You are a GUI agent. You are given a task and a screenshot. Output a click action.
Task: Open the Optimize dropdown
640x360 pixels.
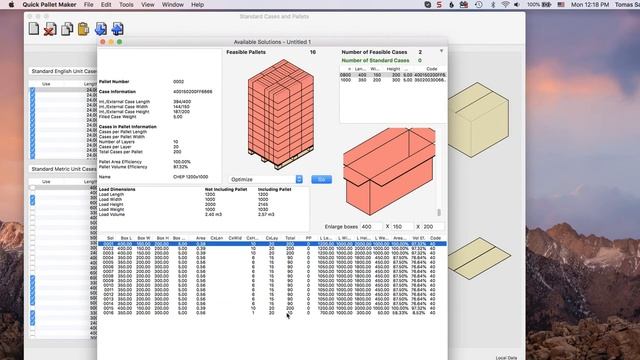pos(265,180)
